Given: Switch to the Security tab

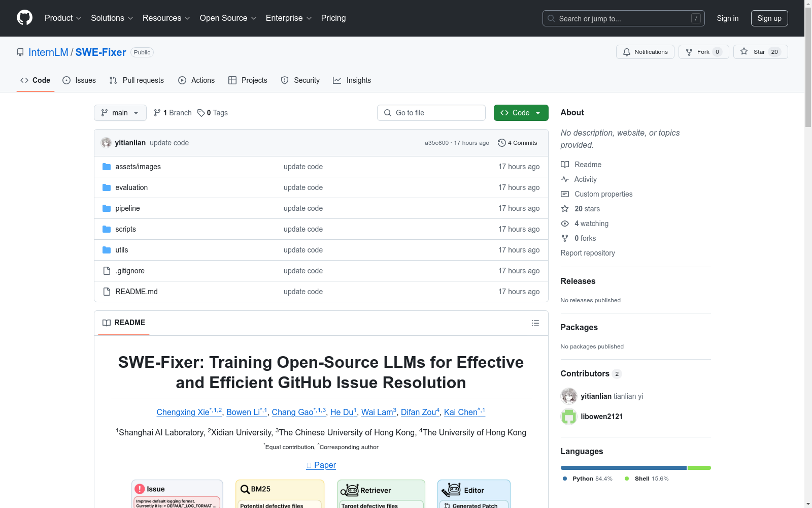Looking at the screenshot, I should tap(300, 80).
